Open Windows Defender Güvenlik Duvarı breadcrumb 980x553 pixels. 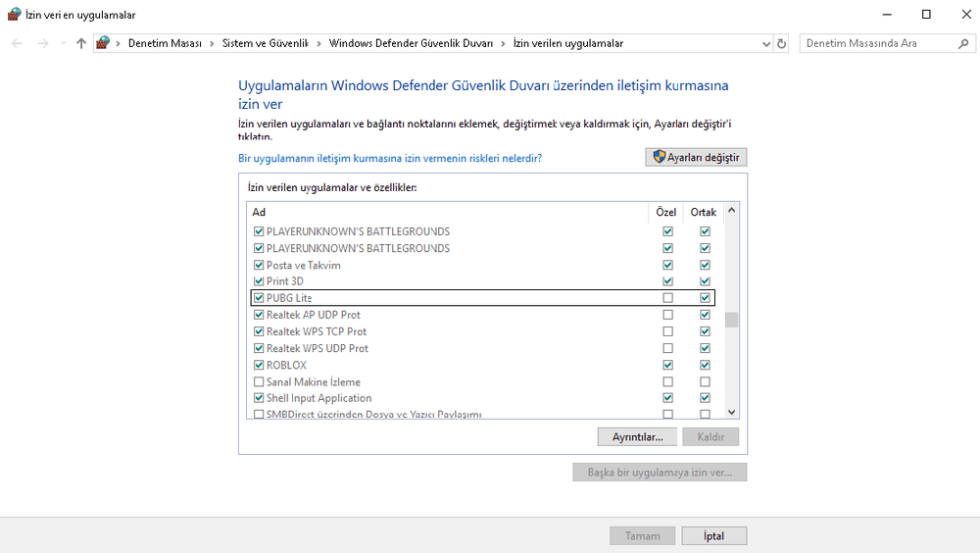[411, 43]
